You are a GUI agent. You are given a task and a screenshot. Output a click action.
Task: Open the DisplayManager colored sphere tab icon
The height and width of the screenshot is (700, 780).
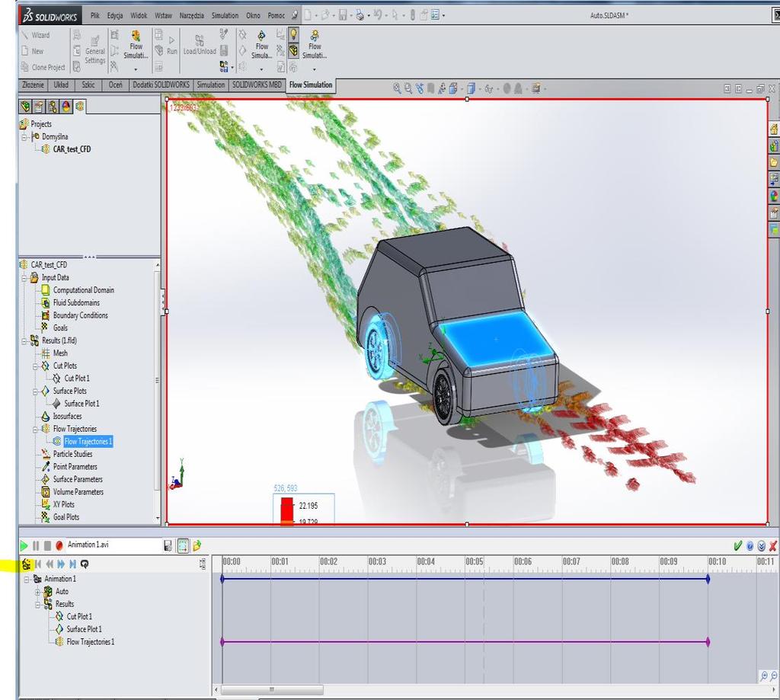coord(66,106)
